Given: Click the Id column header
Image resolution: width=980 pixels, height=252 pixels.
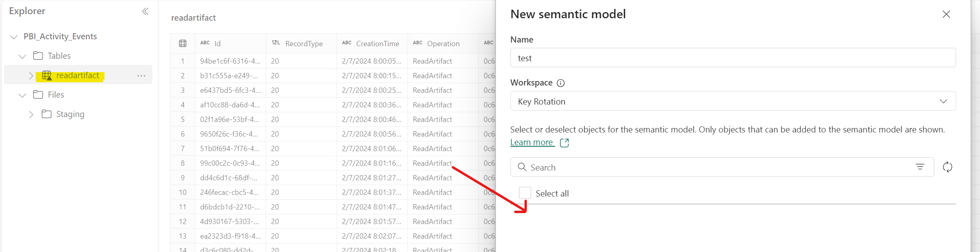Looking at the screenshot, I should pyautogui.click(x=230, y=43).
